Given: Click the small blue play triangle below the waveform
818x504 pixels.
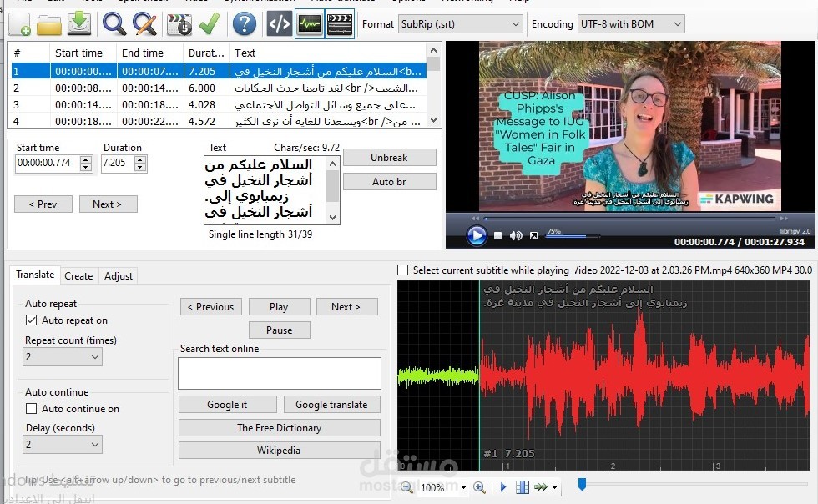Looking at the screenshot, I should (x=502, y=487).
